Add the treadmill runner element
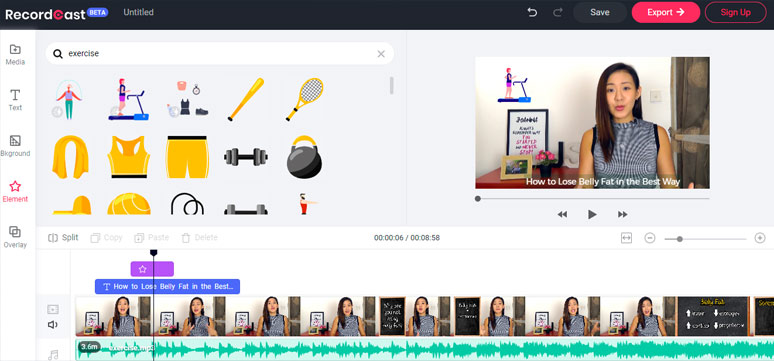The image size is (774, 361). coord(128,99)
